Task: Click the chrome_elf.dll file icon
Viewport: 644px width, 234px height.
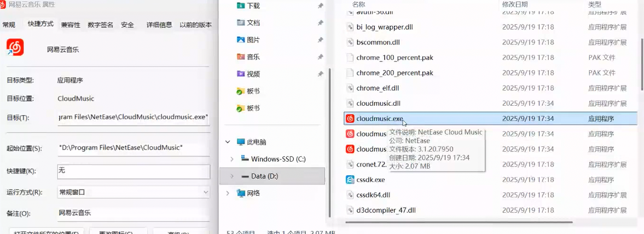Action: [350, 88]
